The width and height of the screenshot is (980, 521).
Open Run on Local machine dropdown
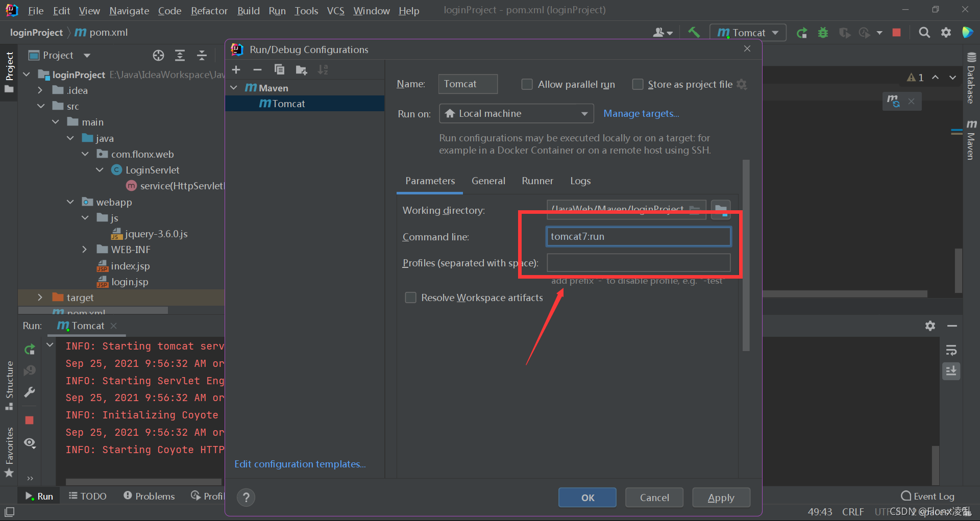(x=516, y=113)
